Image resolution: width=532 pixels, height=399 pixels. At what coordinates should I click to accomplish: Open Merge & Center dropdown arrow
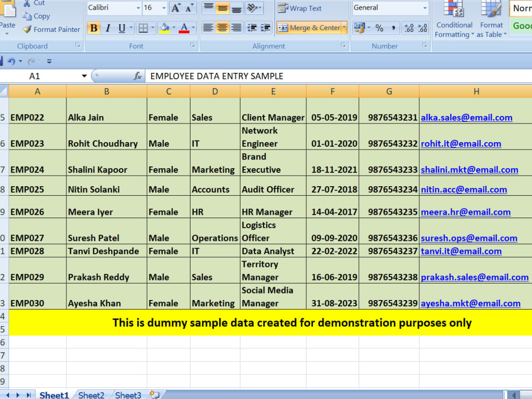[344, 28]
